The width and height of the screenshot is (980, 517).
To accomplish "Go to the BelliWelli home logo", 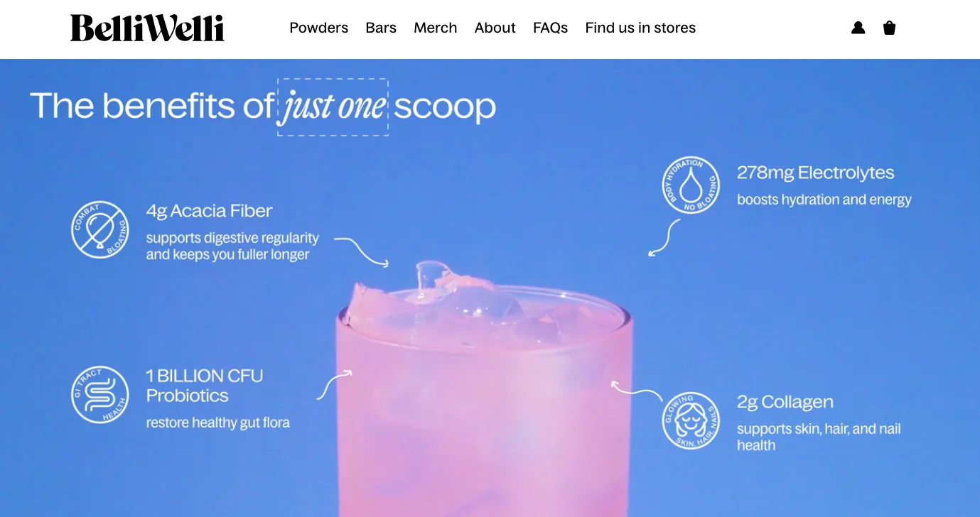I will point(147,28).
